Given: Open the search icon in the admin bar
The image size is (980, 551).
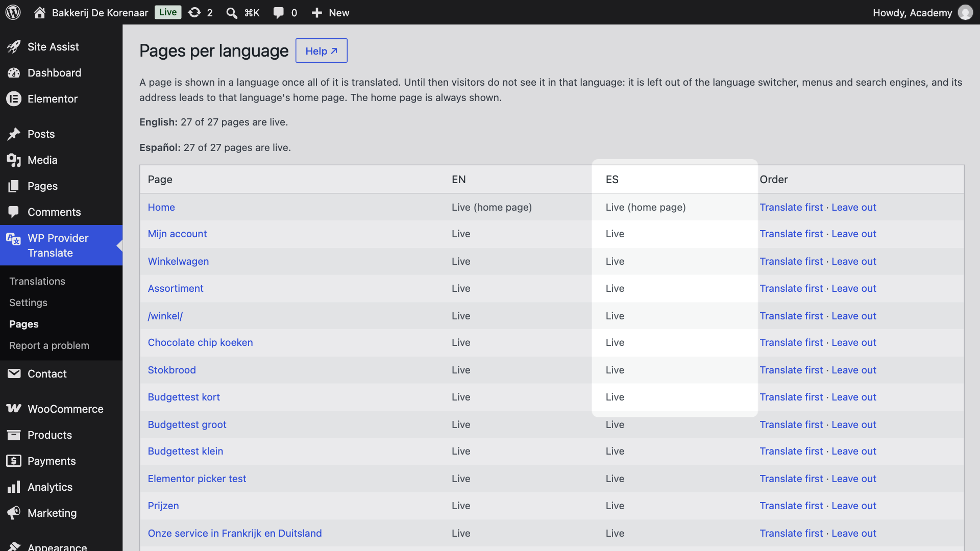Looking at the screenshot, I should coord(232,13).
